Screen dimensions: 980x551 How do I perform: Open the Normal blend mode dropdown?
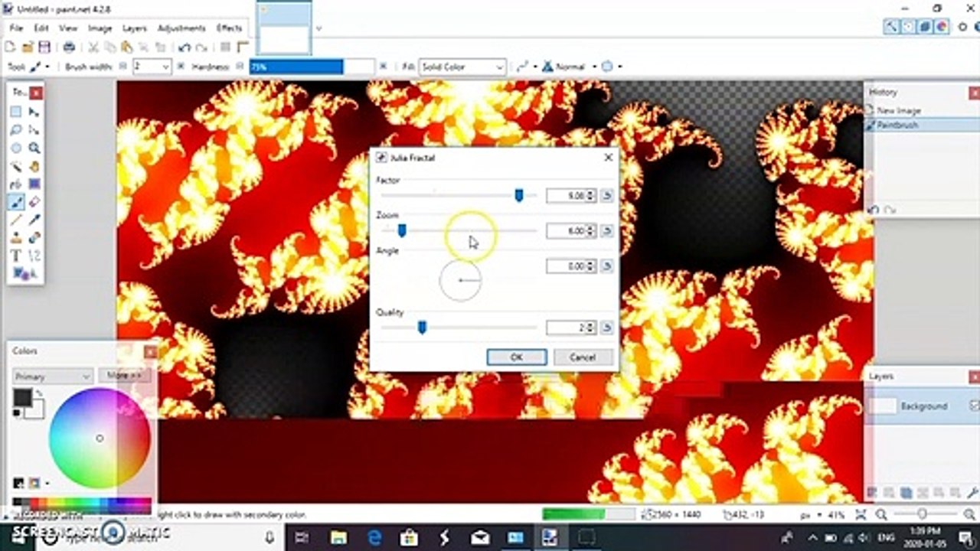(x=570, y=67)
